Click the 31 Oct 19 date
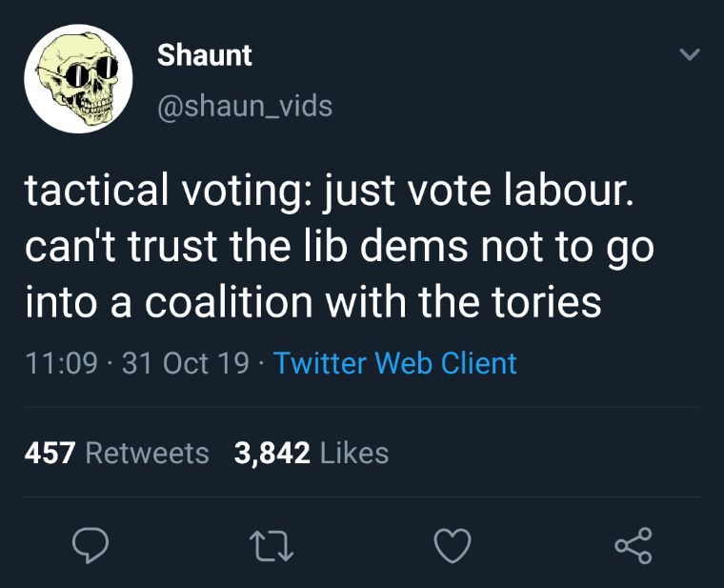The height and width of the screenshot is (588, 724). [x=188, y=363]
